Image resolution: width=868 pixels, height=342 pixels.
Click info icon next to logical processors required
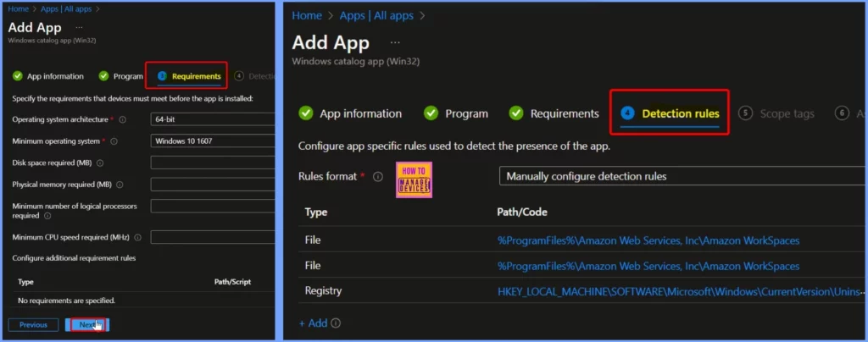click(x=47, y=216)
